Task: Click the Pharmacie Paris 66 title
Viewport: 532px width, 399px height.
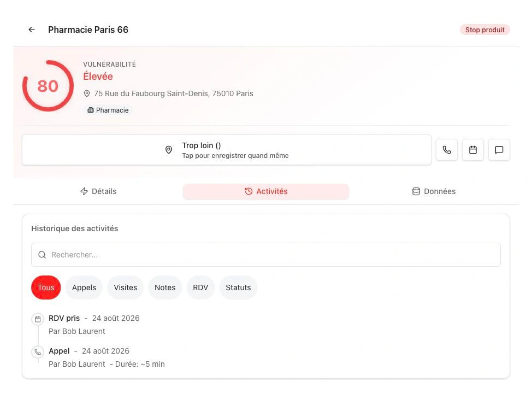Action: click(x=88, y=30)
